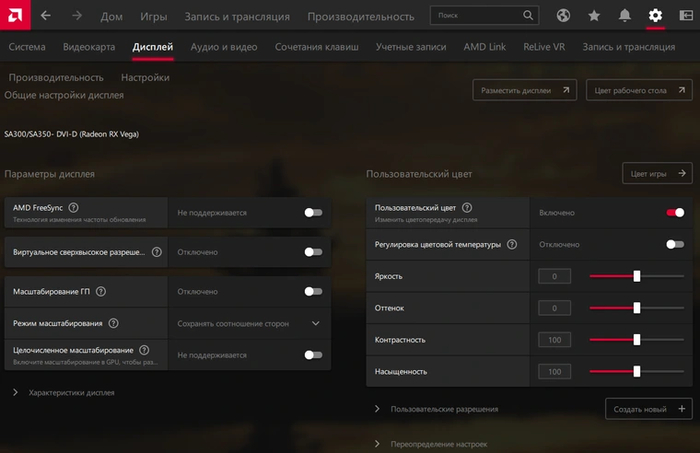Viewport: 700px width, 453px height.
Task: Enable Регулировка цветовой температуры toggle
Action: pyautogui.click(x=675, y=244)
